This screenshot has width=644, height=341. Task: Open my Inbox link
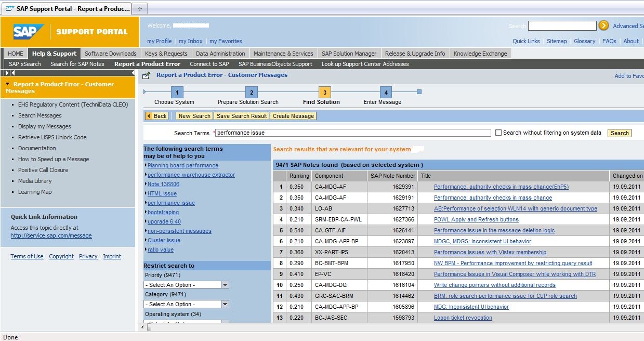[x=191, y=41]
